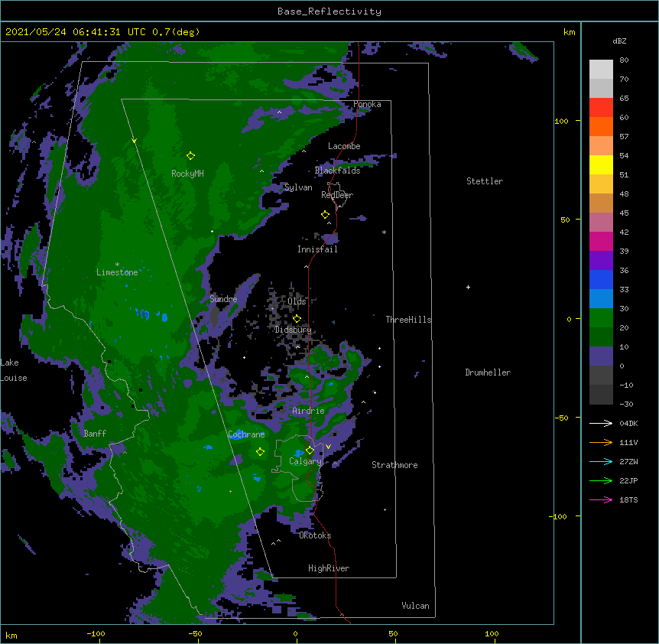Click the Banff label
The image size is (659, 644).
[95, 434]
